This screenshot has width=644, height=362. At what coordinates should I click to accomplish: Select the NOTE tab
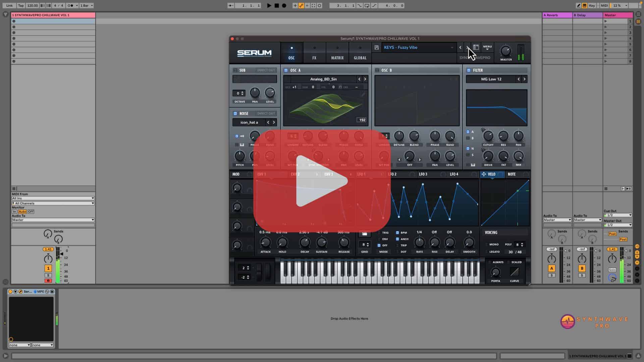click(512, 174)
